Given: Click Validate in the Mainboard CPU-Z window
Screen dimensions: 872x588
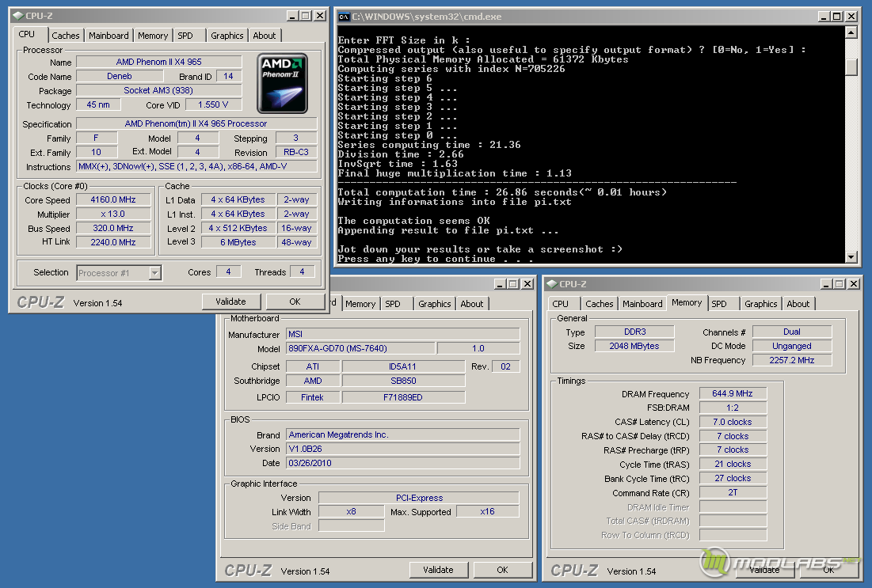Looking at the screenshot, I should click(x=438, y=570).
